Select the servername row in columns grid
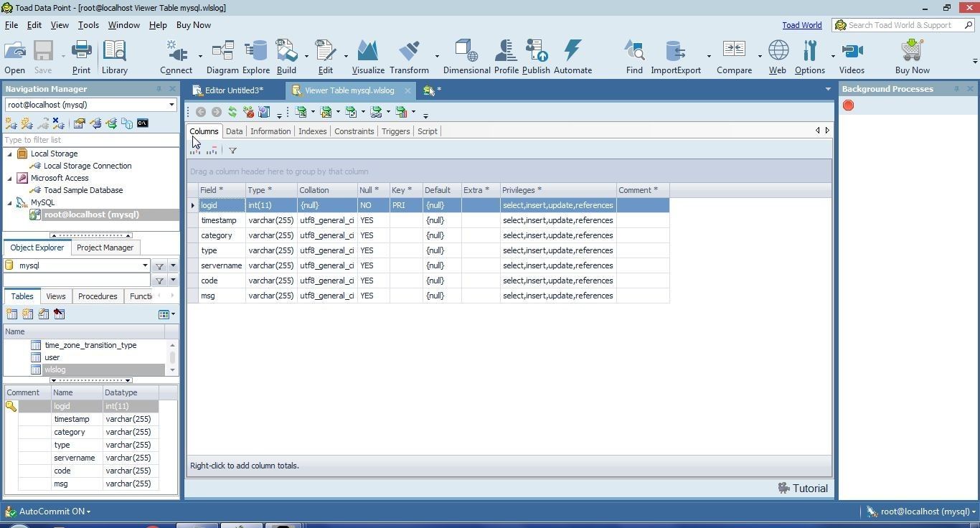This screenshot has height=528, width=980. pos(428,265)
